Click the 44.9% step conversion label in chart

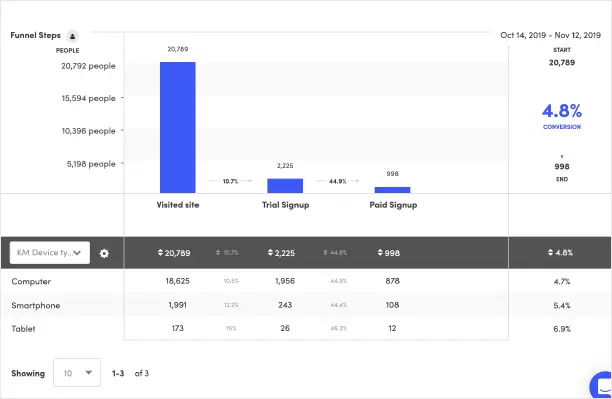[x=338, y=181]
